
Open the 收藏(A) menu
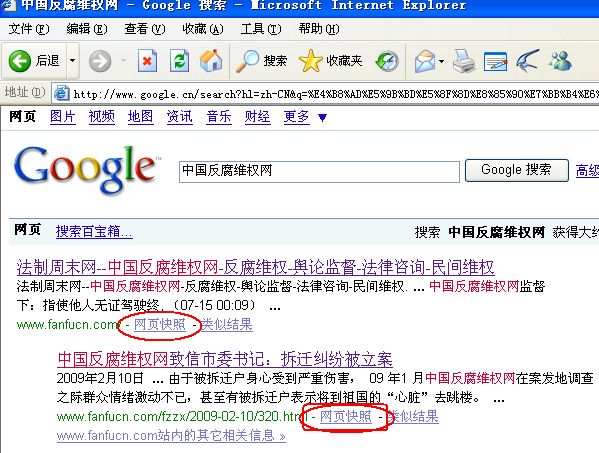[202, 29]
